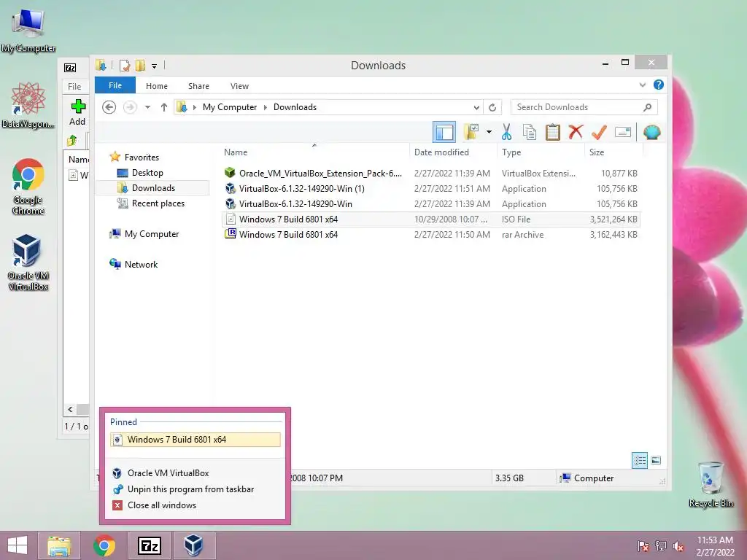This screenshot has width=747, height=560.
Task: Switch to the Home ribbon tab
Action: [157, 86]
